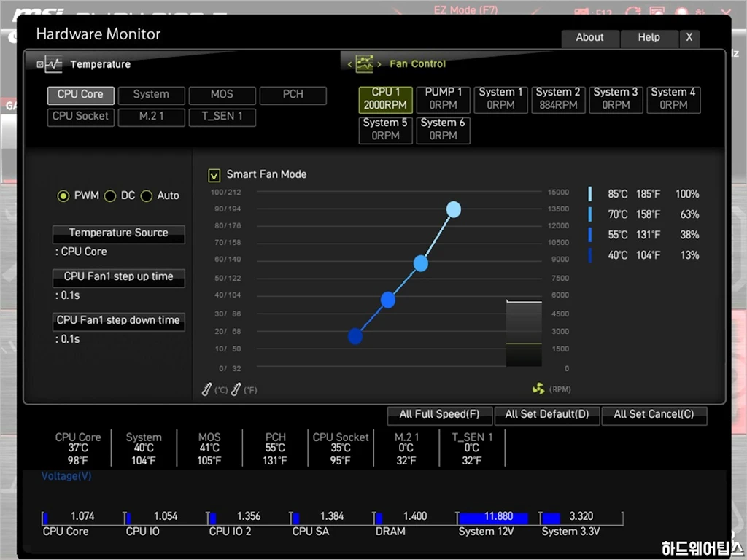Close Hardware Monitor with X button
Image resolution: width=747 pixels, height=560 pixels.
(689, 38)
